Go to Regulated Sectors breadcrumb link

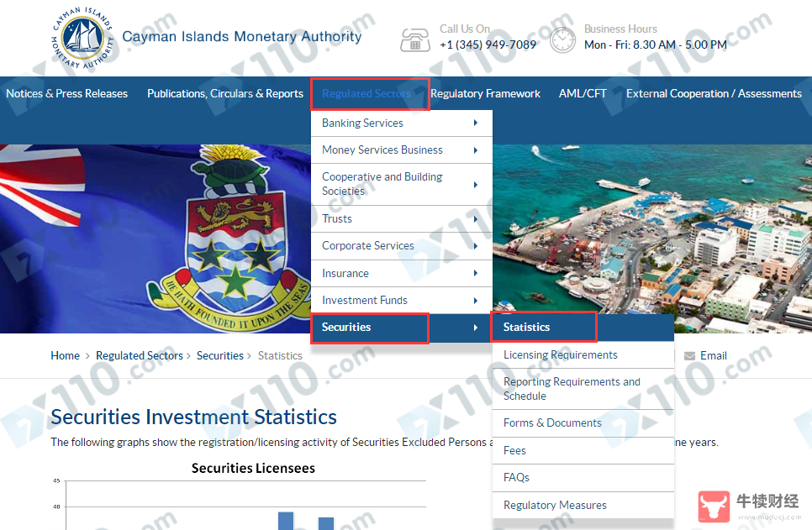140,355
